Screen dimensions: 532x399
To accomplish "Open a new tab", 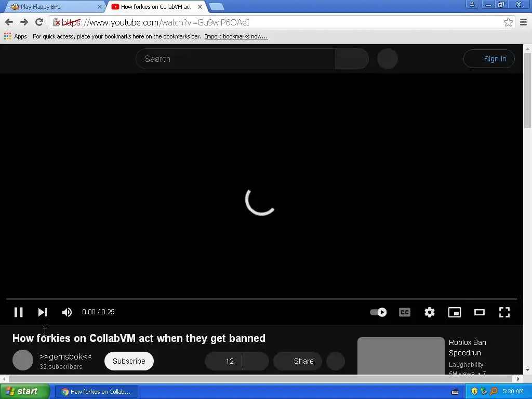I will (x=217, y=7).
